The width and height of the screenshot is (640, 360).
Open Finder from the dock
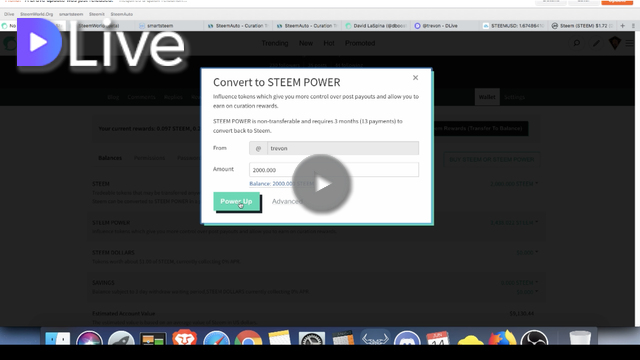point(58,338)
